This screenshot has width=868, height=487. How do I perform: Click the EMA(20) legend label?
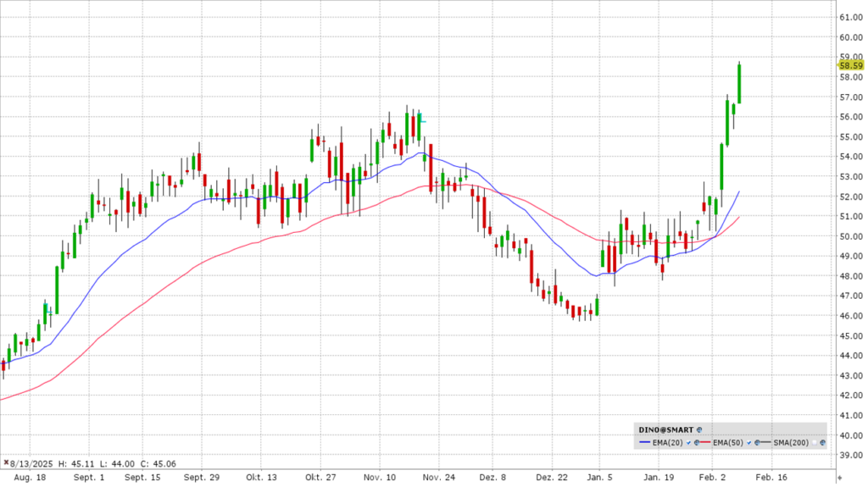[x=667, y=443]
